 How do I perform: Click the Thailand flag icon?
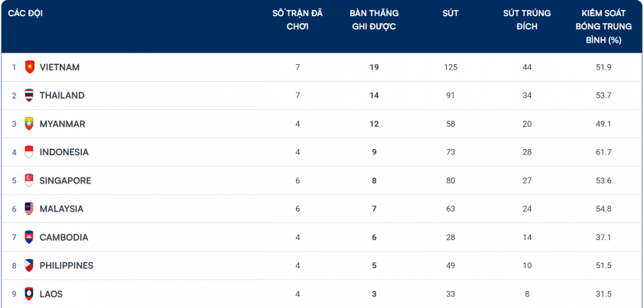pyautogui.click(x=29, y=96)
